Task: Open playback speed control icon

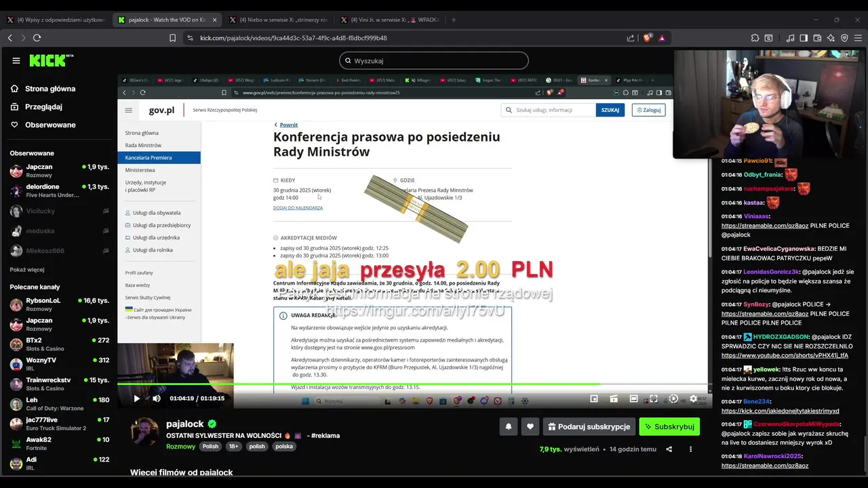Action: pyautogui.click(x=673, y=399)
